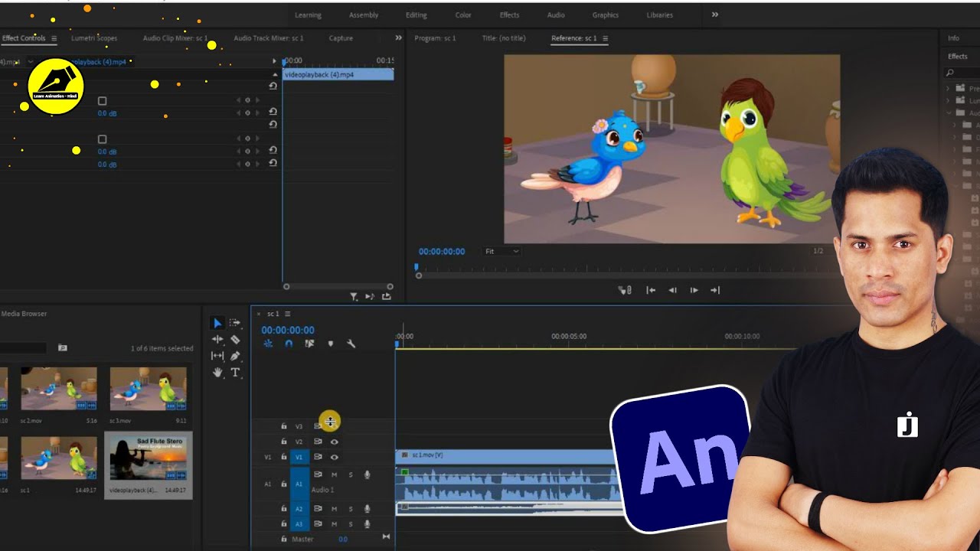Select the Track Select Forward tool
The height and width of the screenshot is (551, 980).
point(234,323)
